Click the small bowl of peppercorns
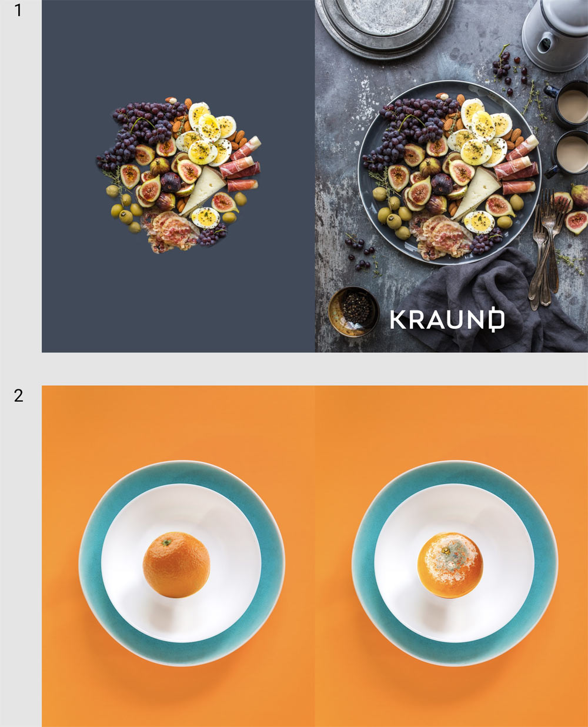Screen dimensions: 588x727 [353, 311]
